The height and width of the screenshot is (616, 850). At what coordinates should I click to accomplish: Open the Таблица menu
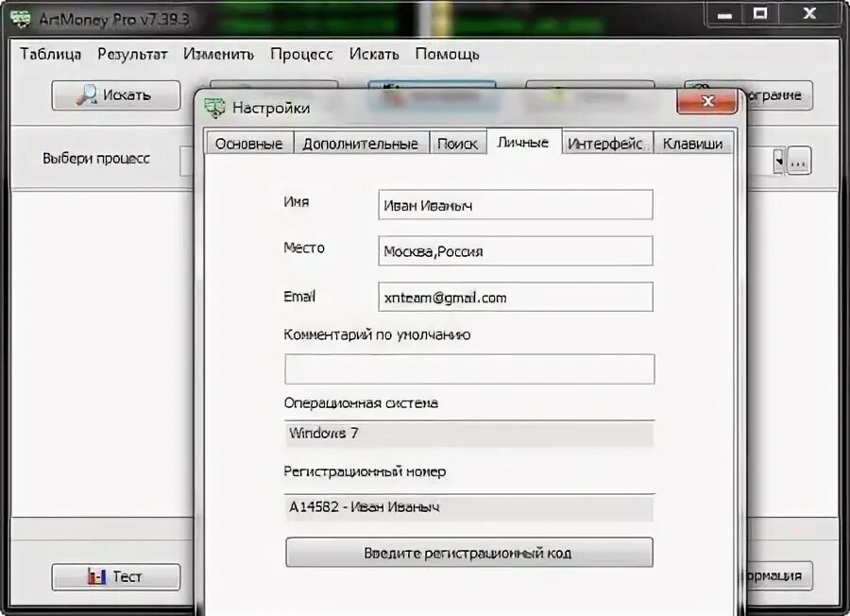pos(50,54)
